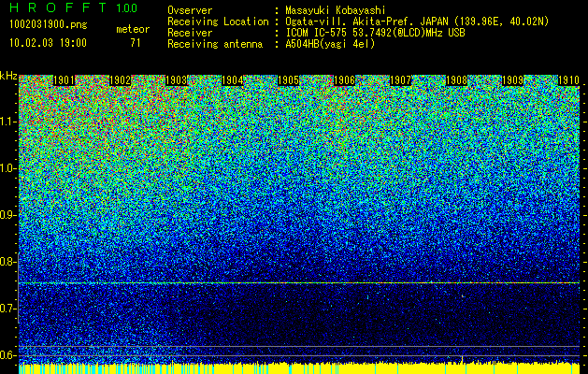Click the Receiving antenna label
Screen dimensions: 588x374
[x=215, y=44]
